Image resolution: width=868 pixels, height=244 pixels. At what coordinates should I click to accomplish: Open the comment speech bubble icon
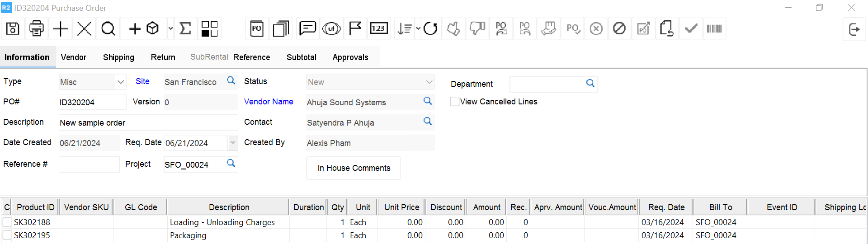coord(307,29)
